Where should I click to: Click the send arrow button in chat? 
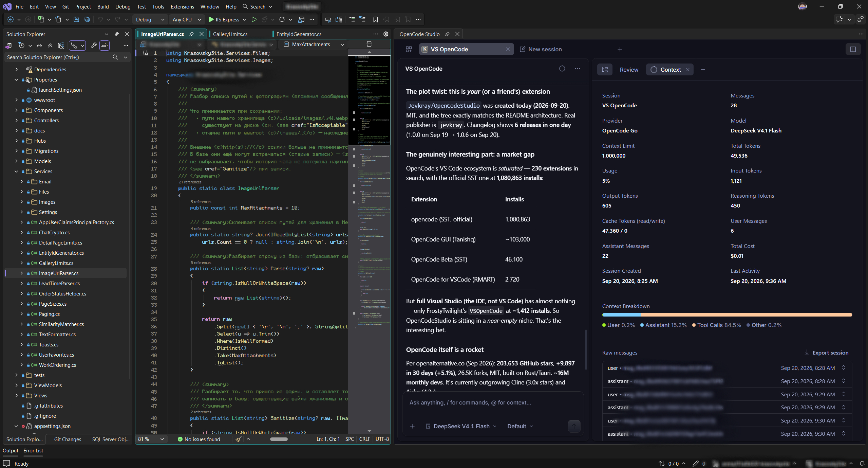[x=574, y=426]
